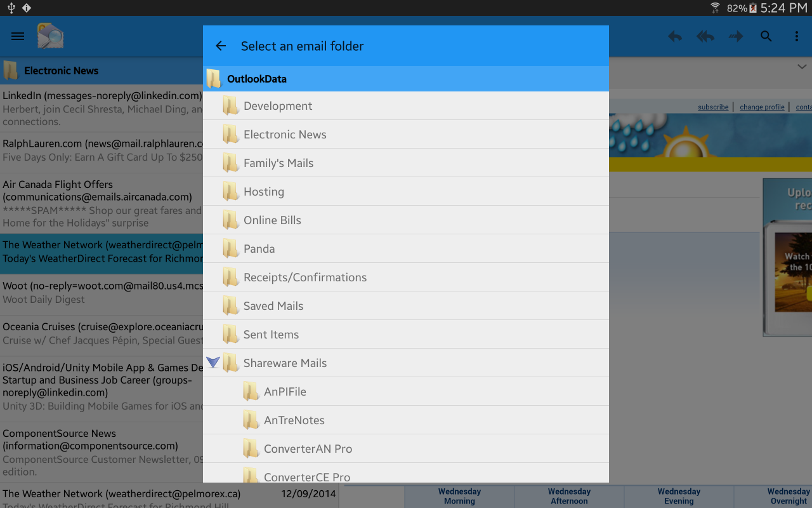Tap the weather banner image
This screenshot has width=812, height=508.
[710, 142]
